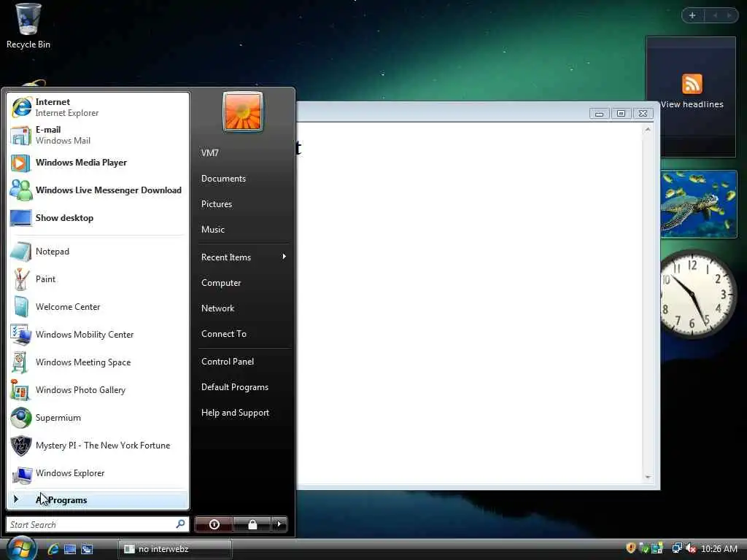Open Notepad from Start menu
This screenshot has height=560, width=747.
coord(98,252)
